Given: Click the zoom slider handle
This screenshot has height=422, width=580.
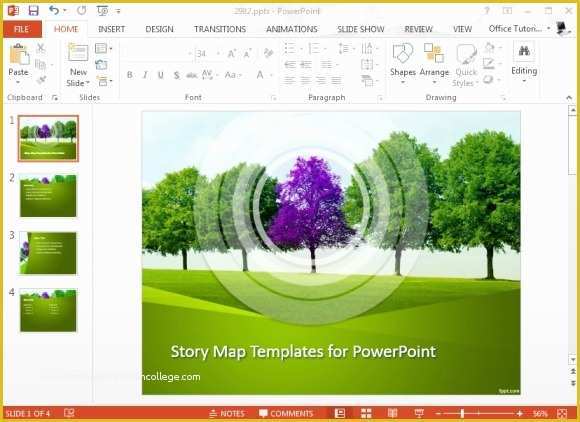Looking at the screenshot, I should [x=462, y=413].
